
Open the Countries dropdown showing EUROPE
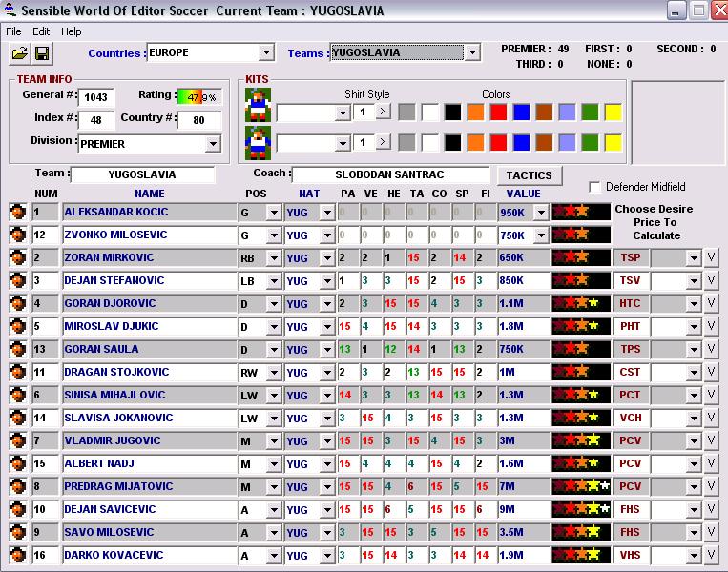coord(266,52)
